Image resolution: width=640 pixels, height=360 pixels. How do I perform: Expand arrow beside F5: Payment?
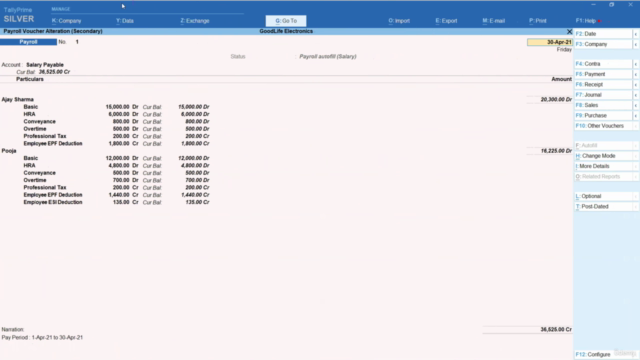click(636, 74)
